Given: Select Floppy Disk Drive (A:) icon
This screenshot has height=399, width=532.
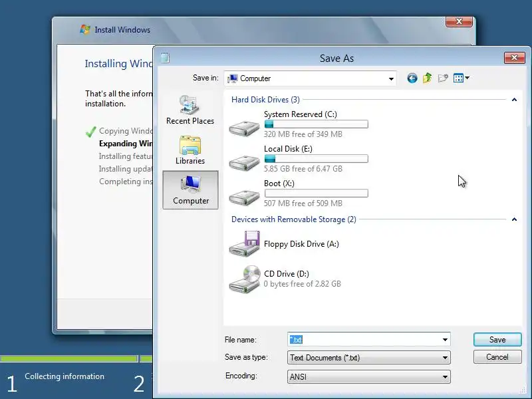Looking at the screenshot, I should (x=244, y=244).
